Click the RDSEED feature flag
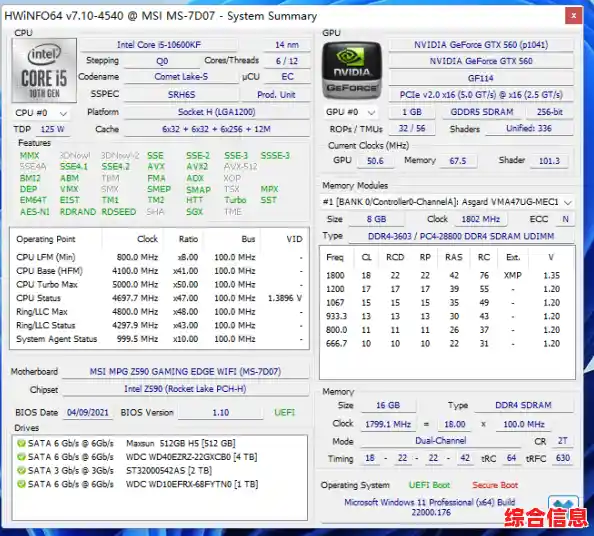Screen dimensions: 594x536 click(119, 212)
